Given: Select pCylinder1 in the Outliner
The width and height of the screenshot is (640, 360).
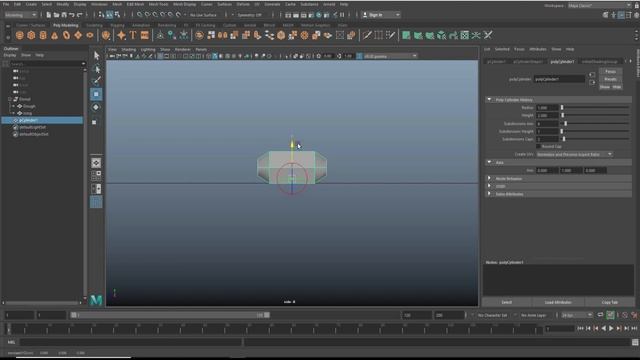Looking at the screenshot, I should [x=42, y=120].
